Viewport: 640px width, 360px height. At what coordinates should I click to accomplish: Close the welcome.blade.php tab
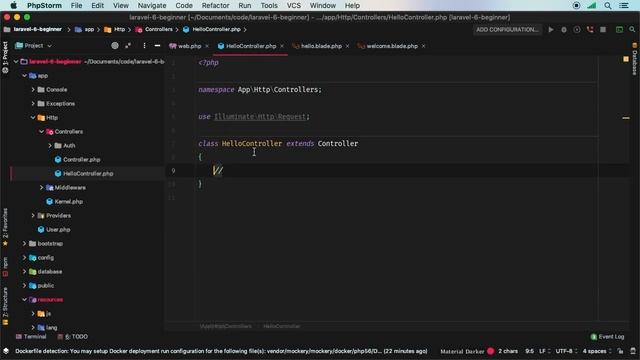pyautogui.click(x=423, y=46)
